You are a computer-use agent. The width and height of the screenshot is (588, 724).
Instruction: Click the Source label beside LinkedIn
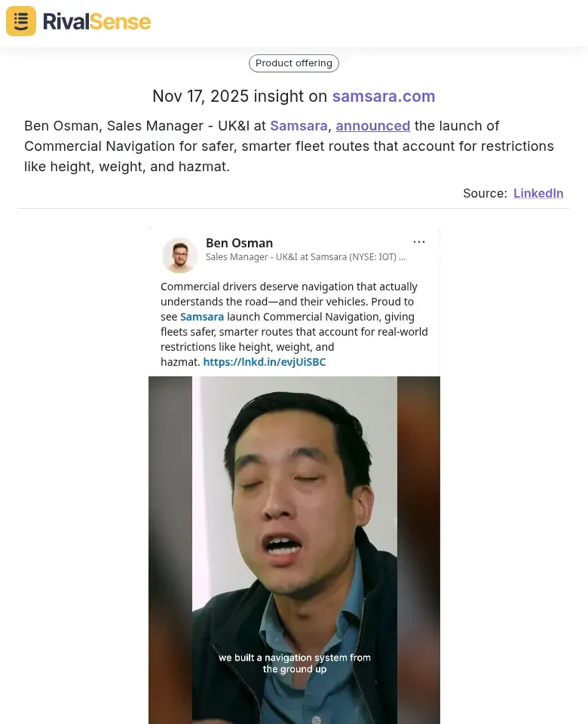pyautogui.click(x=485, y=193)
